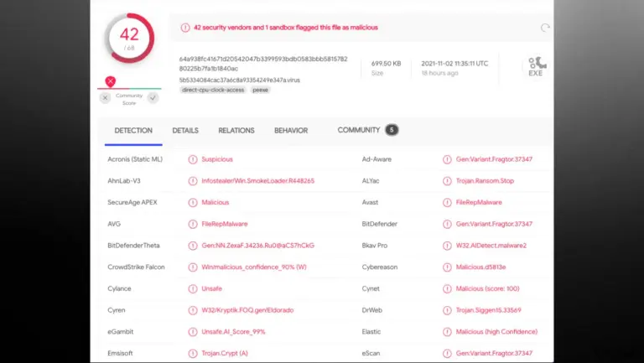Click the Trojan.Ransom.Stop detection

pyautogui.click(x=485, y=181)
